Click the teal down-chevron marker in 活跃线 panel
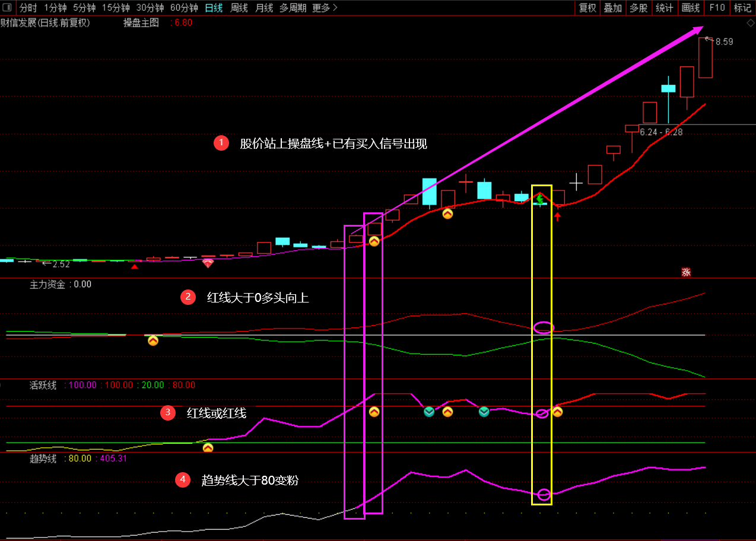This screenshot has width=756, height=541. 429,412
